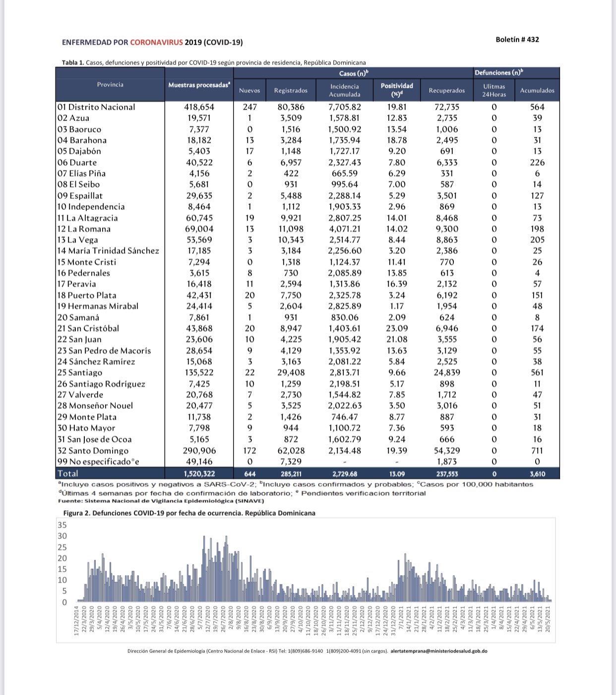The height and width of the screenshot is (695, 616).
Task: Select the '31 San Jose de Ocoa' row label
Action: coord(95,440)
